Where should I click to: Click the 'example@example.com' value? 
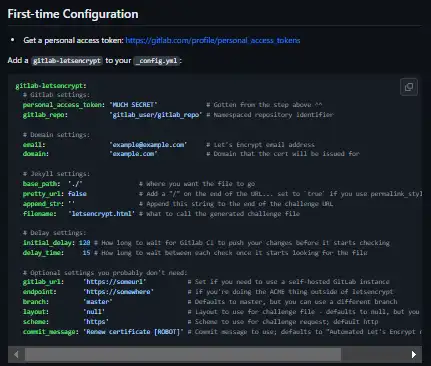(x=148, y=145)
